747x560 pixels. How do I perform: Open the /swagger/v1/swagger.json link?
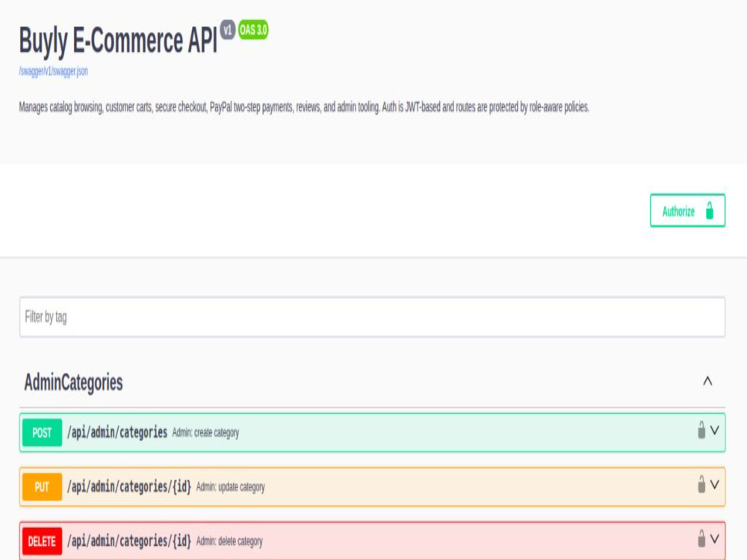click(x=53, y=72)
